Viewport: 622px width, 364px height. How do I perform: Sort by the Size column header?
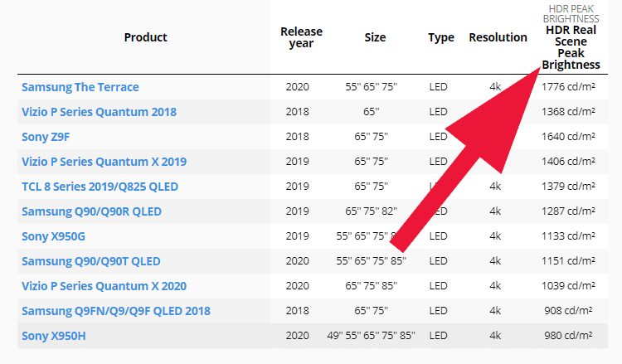click(375, 37)
